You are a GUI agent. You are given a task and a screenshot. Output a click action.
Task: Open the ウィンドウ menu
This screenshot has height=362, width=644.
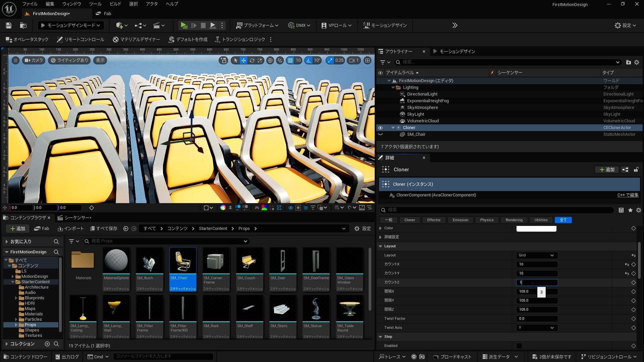(x=72, y=4)
